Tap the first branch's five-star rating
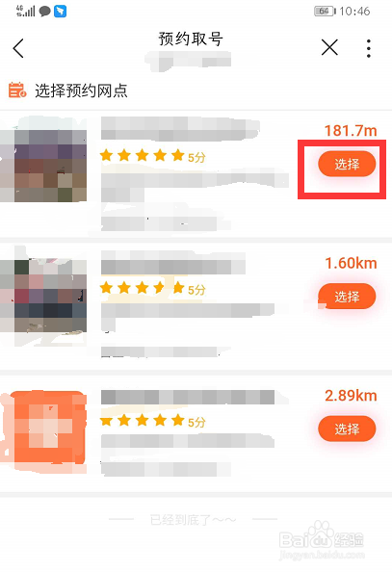Image resolution: width=392 pixels, height=572 pixels. [x=152, y=156]
